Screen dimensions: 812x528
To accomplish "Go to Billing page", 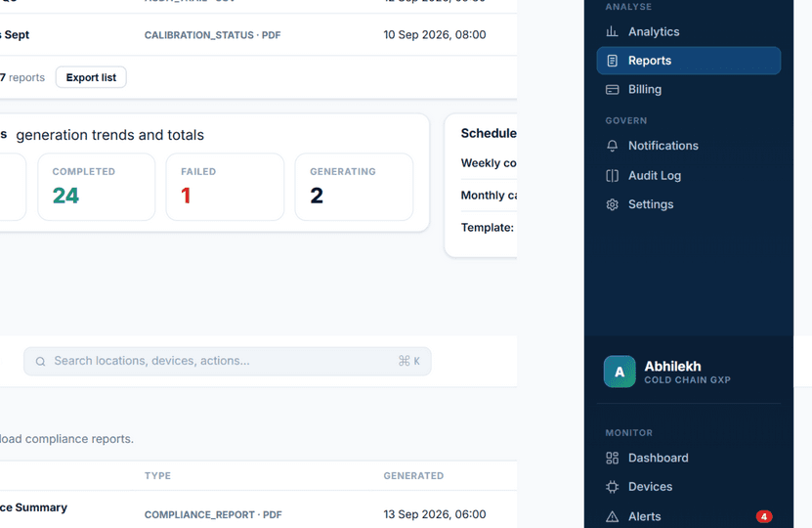I will pos(688,90).
